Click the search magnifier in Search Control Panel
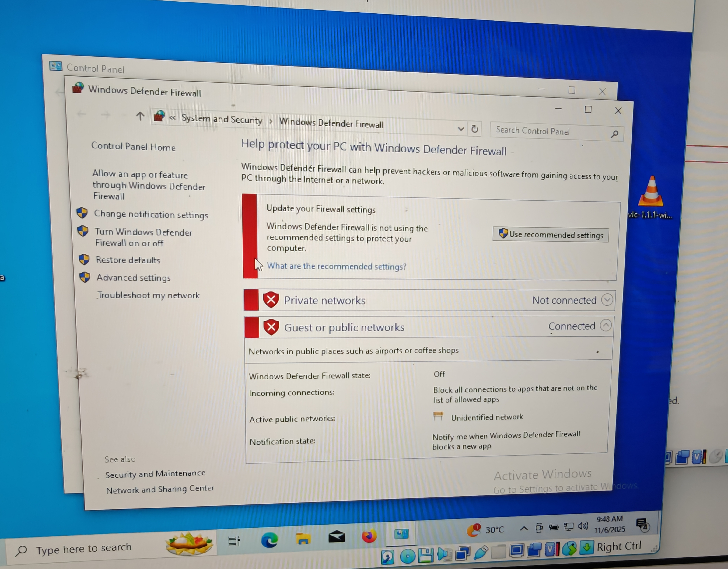 point(614,134)
